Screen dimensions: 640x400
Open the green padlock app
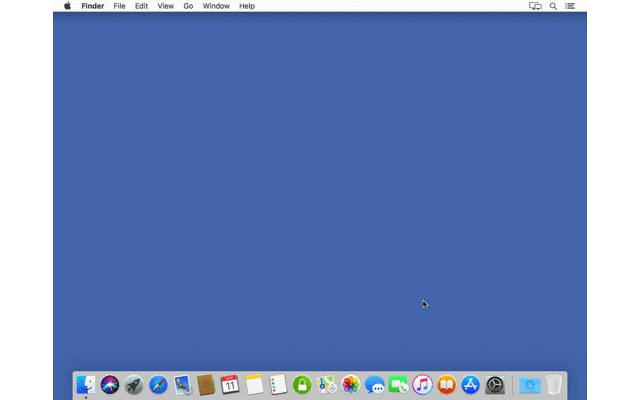click(302, 384)
